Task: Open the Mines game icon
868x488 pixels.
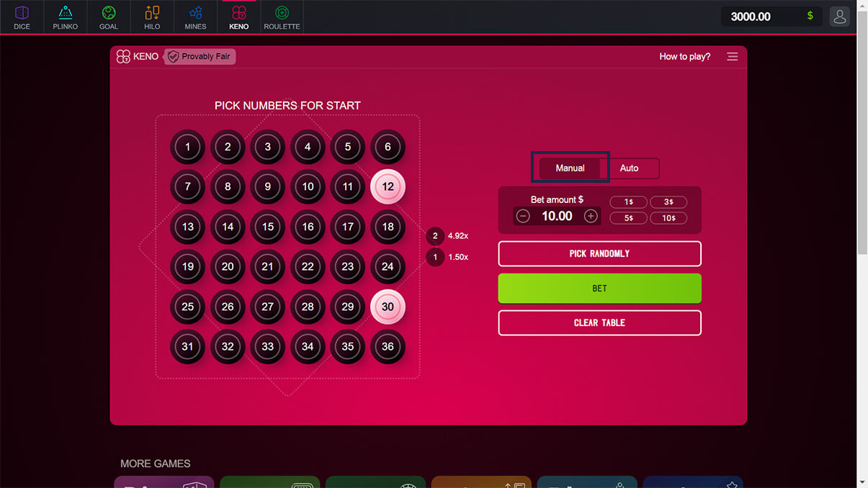Action: point(195,17)
